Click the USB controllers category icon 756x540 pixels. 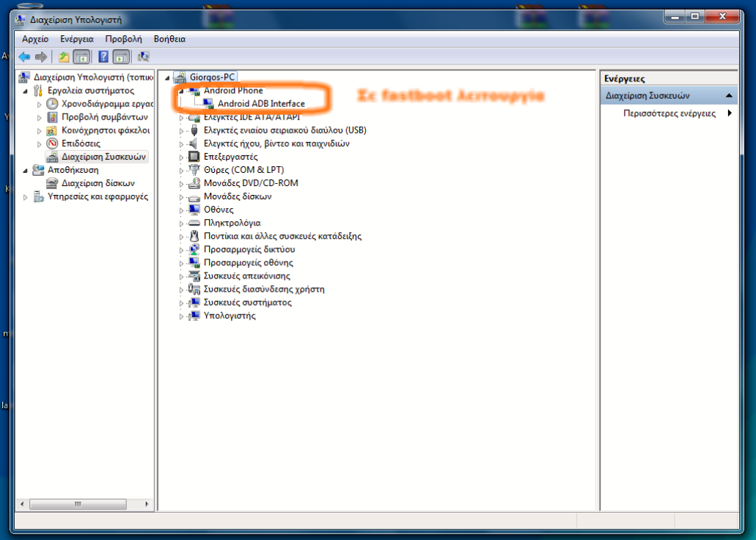[x=194, y=130]
